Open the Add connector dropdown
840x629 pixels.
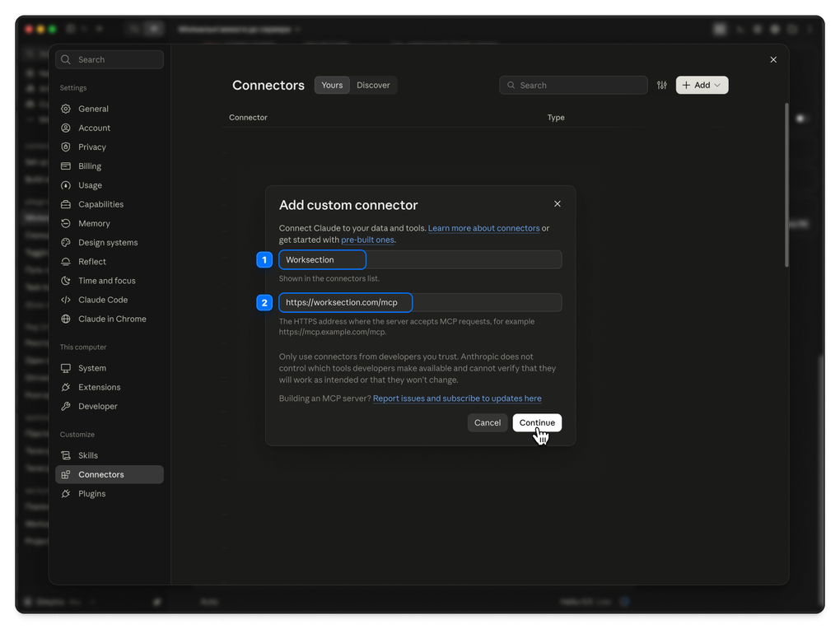coord(702,85)
